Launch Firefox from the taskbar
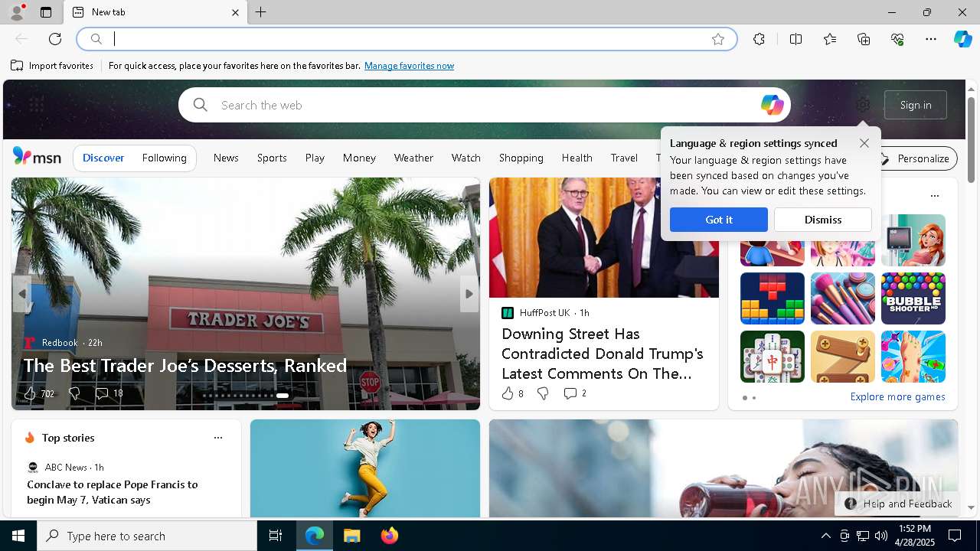Screen dimensions: 980x551 coord(390,536)
